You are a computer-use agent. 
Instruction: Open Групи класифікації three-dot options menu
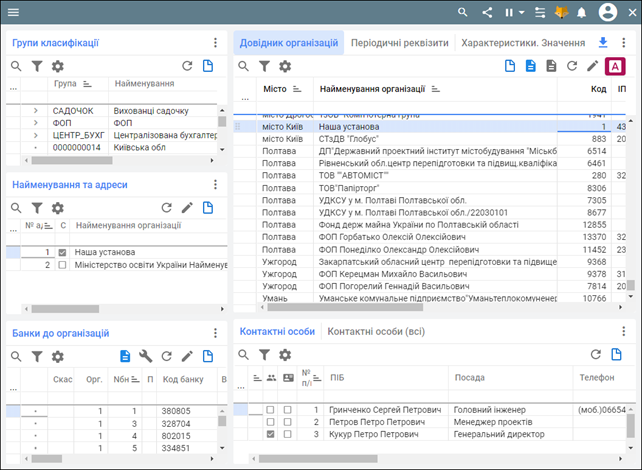[x=215, y=43]
